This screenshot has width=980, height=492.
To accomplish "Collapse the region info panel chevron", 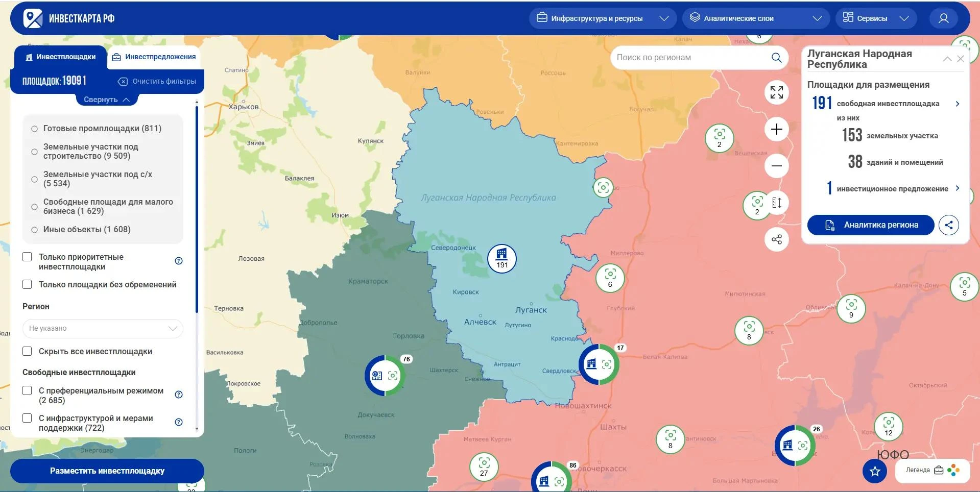I will [947, 59].
